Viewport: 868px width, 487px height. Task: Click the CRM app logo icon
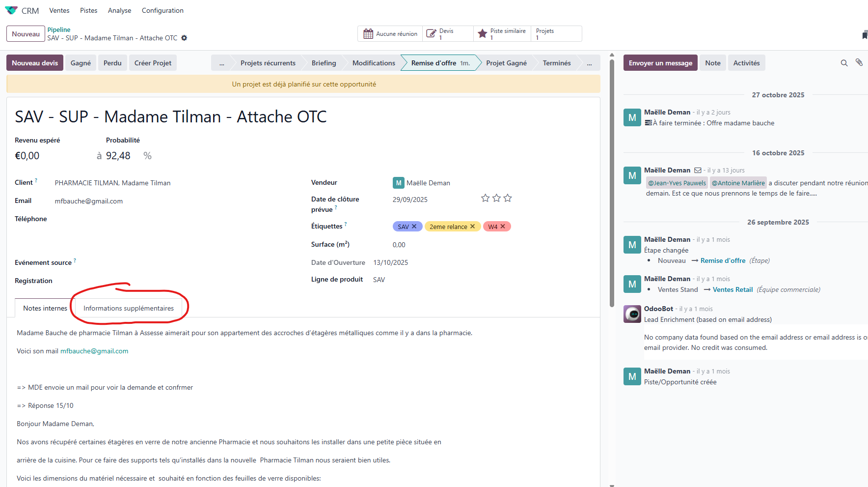tap(11, 10)
